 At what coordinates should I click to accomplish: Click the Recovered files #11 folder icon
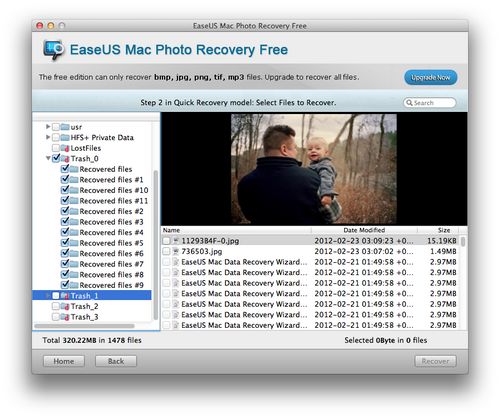[x=74, y=201]
